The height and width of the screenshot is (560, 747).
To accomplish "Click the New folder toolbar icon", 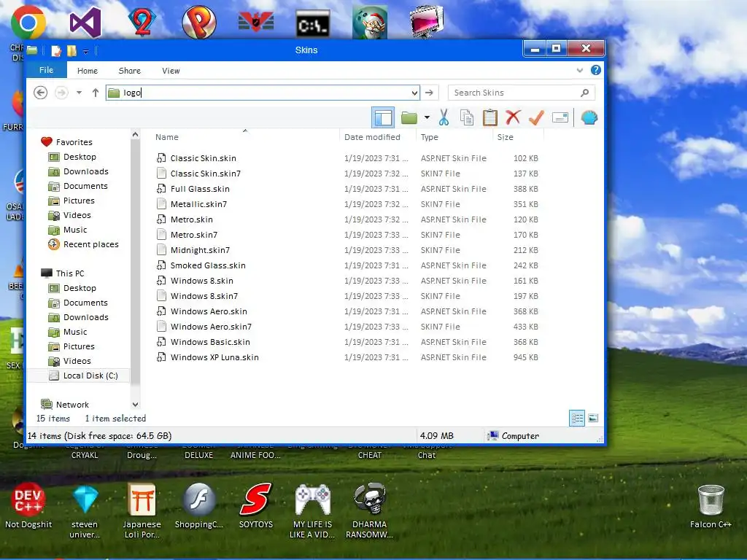I will [x=409, y=117].
